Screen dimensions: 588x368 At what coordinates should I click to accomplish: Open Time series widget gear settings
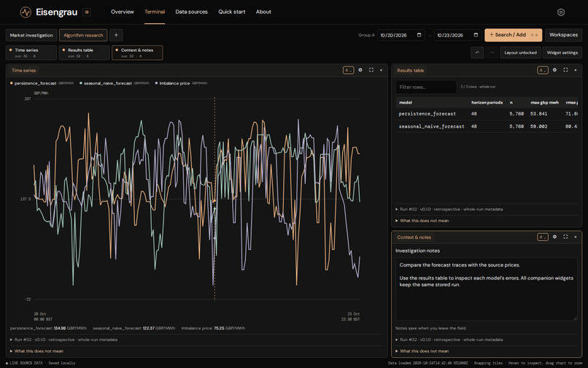pos(360,70)
